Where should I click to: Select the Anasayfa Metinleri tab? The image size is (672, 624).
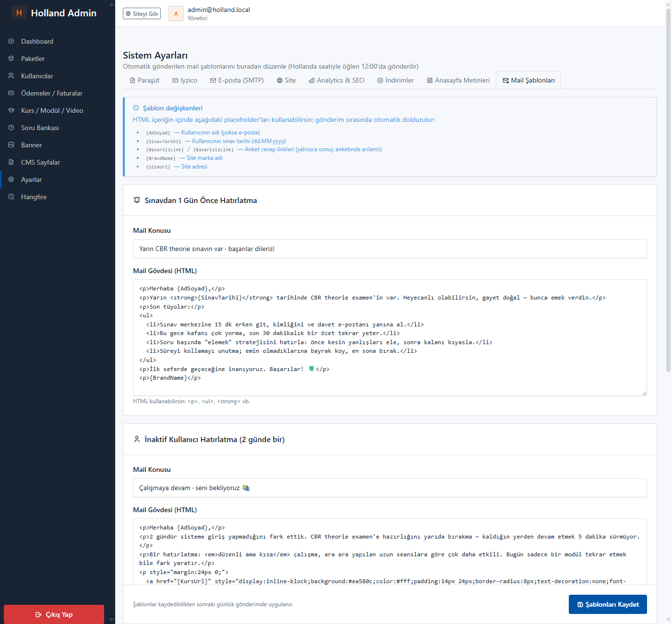pyautogui.click(x=458, y=80)
